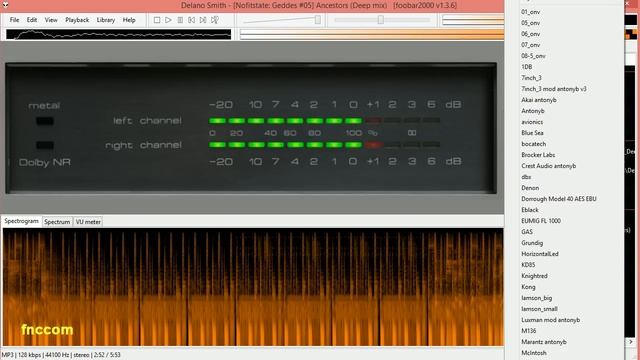Open the Help menu

(129, 20)
